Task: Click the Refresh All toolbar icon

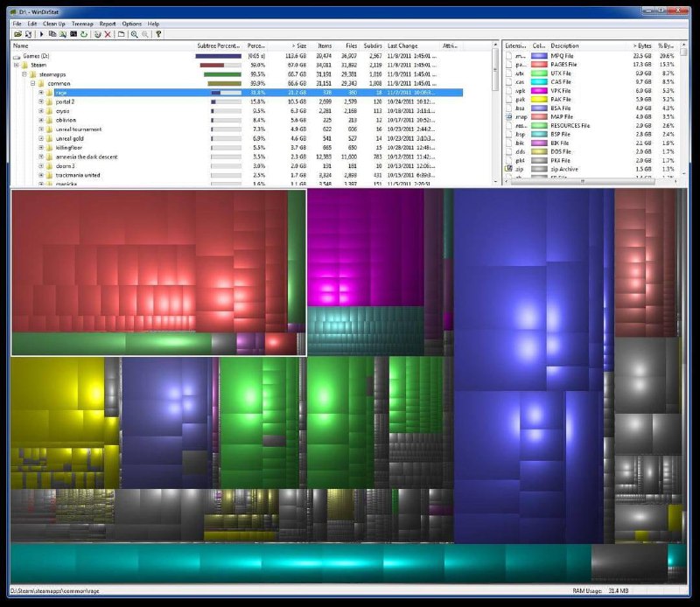Action: pos(29,34)
